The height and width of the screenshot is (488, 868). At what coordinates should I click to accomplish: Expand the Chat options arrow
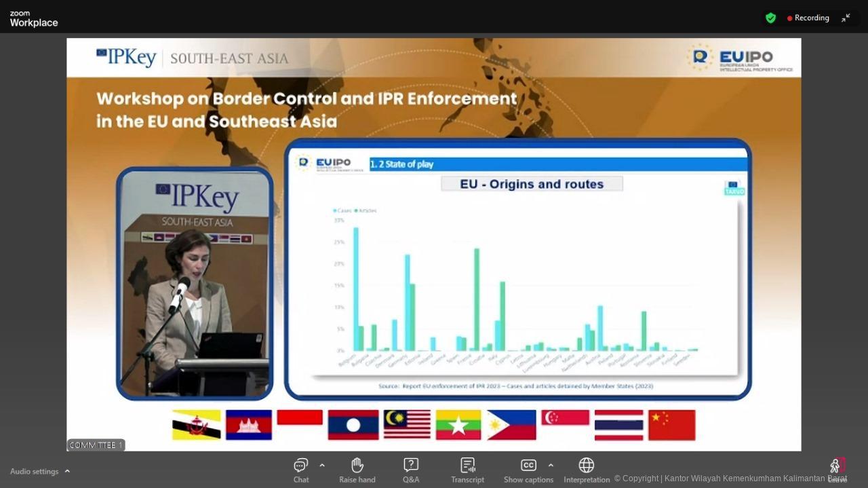[x=322, y=465]
